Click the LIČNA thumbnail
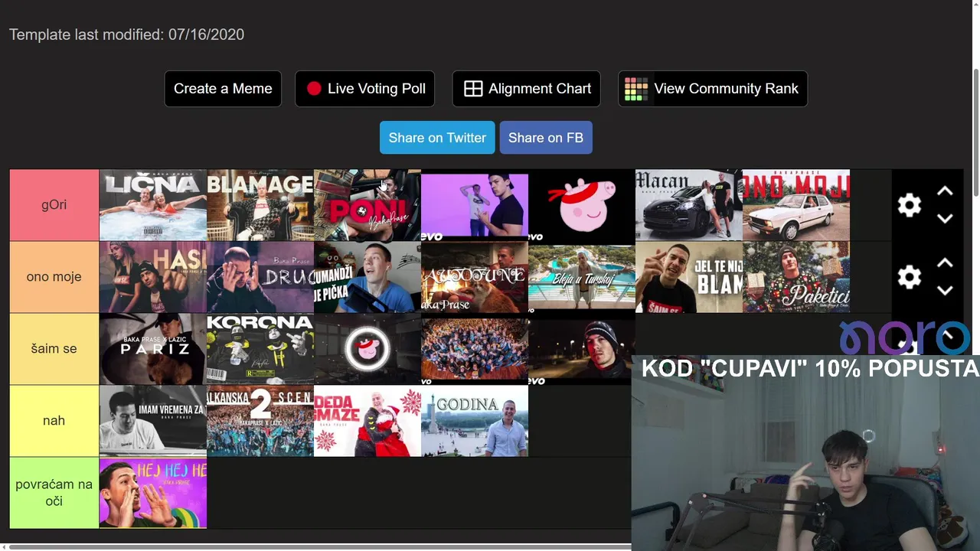The height and width of the screenshot is (551, 980). (x=153, y=205)
